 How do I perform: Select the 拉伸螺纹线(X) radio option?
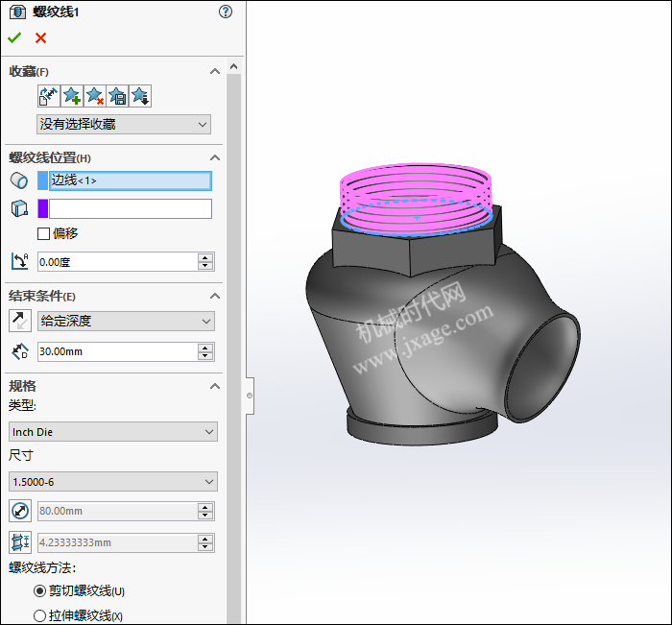(39, 616)
